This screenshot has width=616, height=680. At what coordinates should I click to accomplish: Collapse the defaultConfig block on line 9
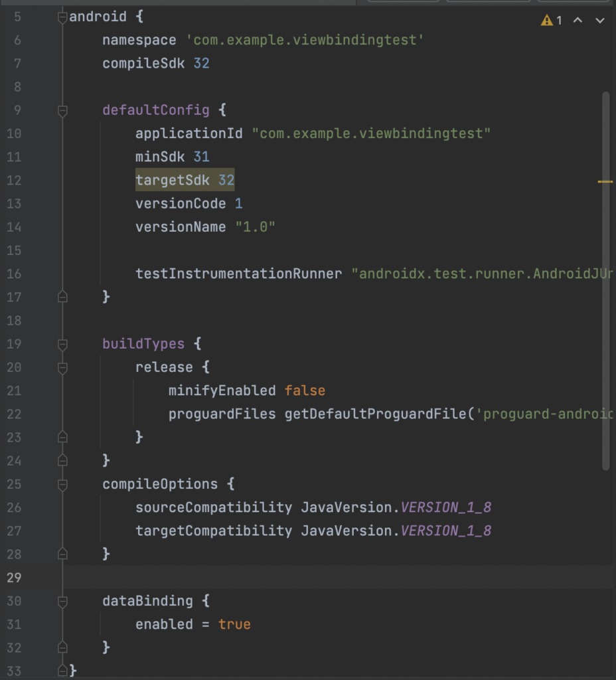click(x=62, y=111)
